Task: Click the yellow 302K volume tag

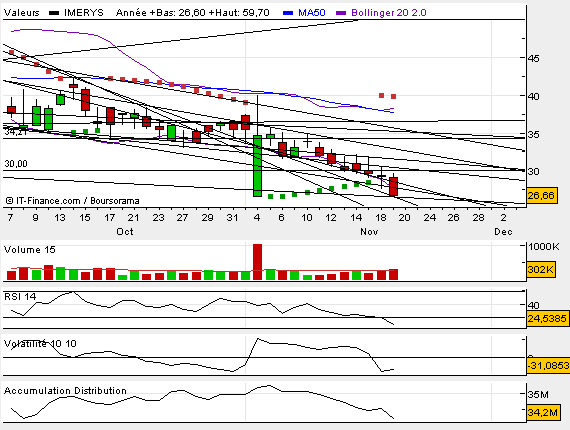Action: [x=541, y=270]
